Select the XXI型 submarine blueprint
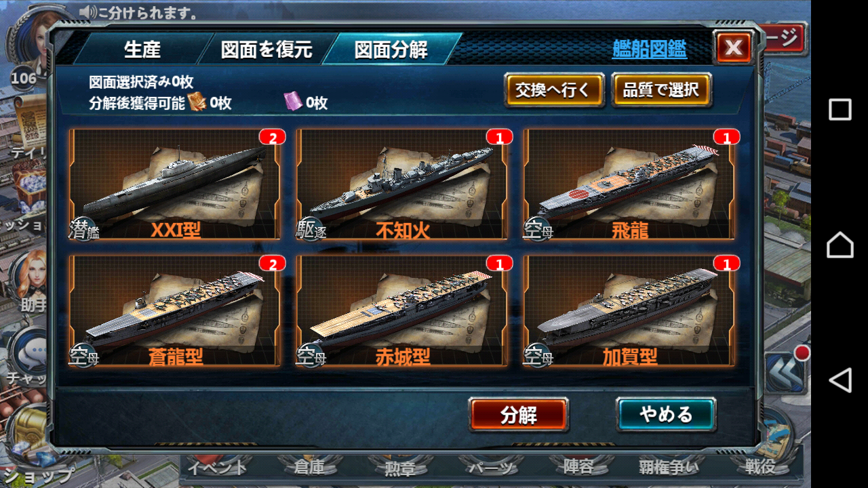The width and height of the screenshot is (868, 488). click(x=174, y=184)
